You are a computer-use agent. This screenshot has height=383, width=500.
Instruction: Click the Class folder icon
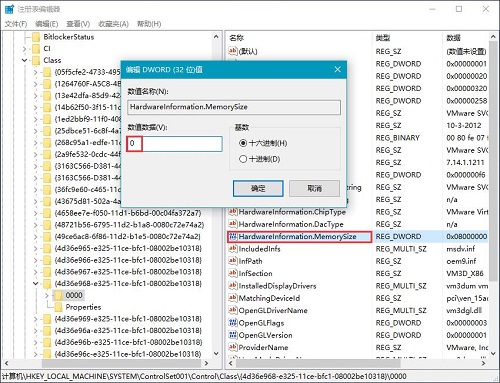pos(36,60)
